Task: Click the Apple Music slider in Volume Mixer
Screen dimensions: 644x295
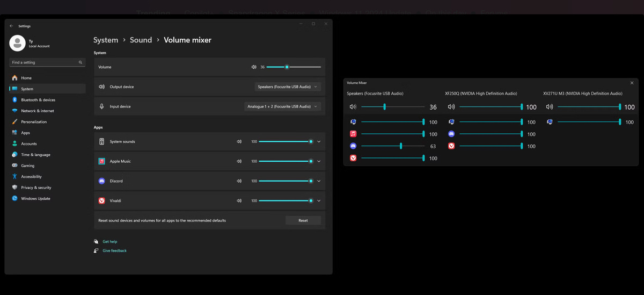Action: click(393, 134)
